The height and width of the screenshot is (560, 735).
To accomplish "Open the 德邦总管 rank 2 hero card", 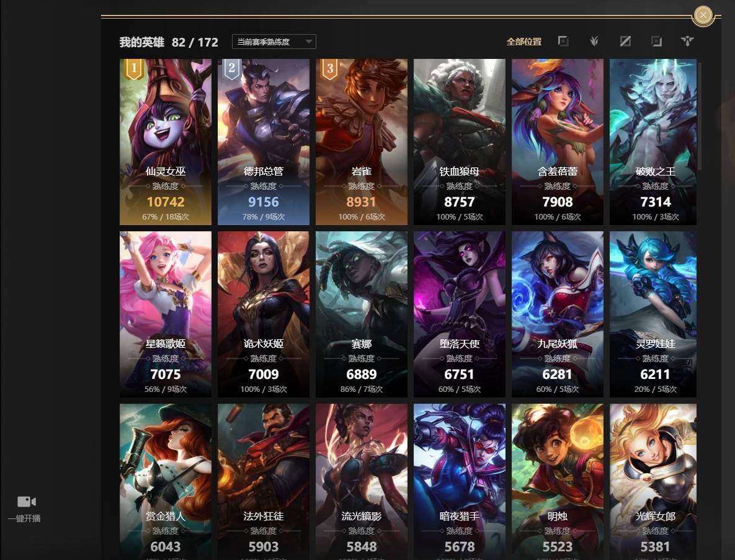I will [x=264, y=142].
